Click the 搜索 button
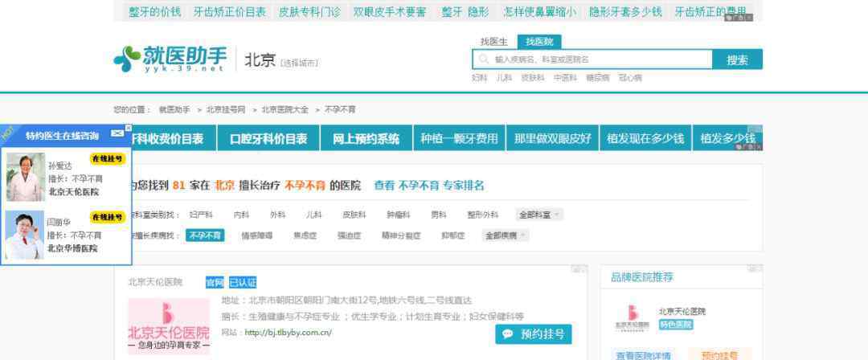 pos(737,59)
